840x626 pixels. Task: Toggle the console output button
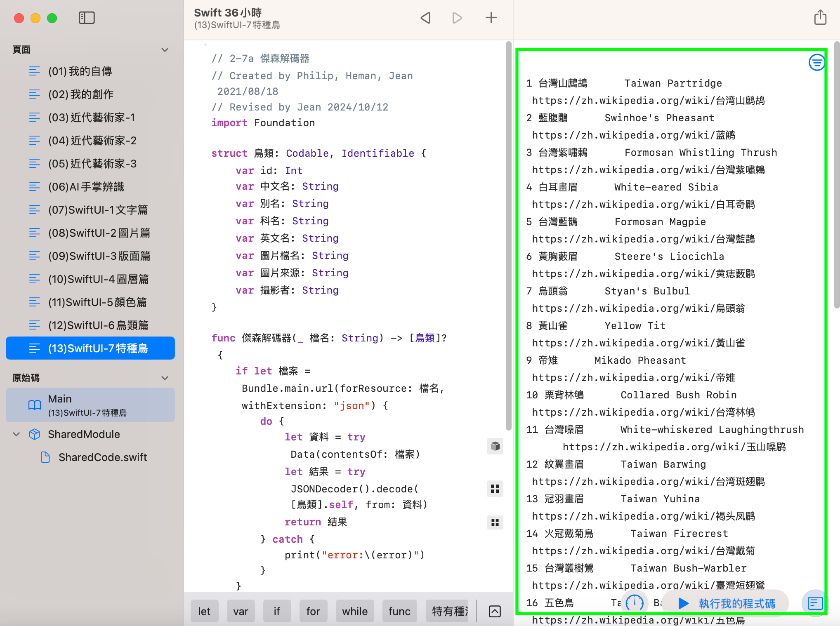click(x=815, y=603)
